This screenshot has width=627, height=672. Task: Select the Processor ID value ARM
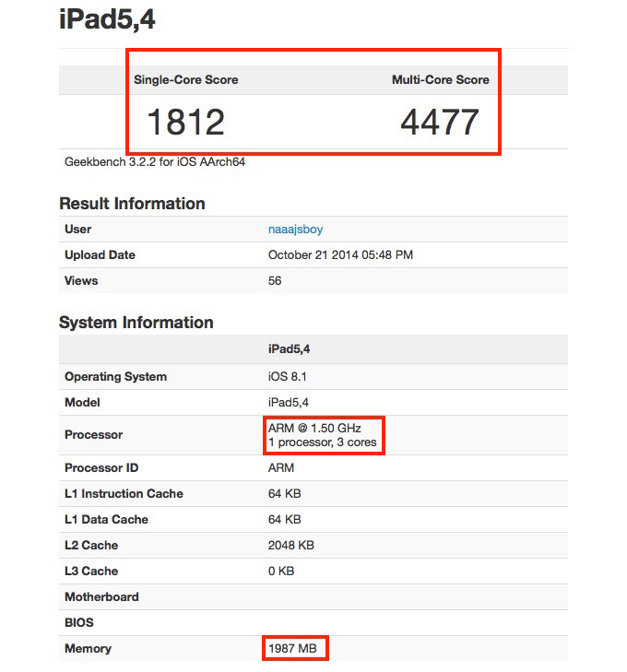[x=281, y=468]
